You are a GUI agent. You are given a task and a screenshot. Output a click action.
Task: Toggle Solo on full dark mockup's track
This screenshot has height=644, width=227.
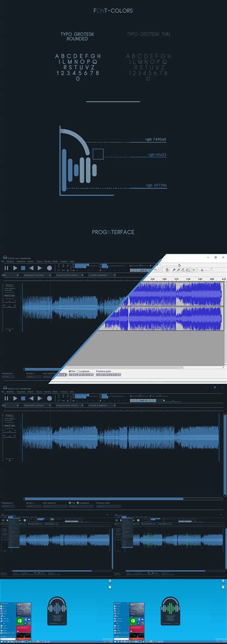[13, 426]
